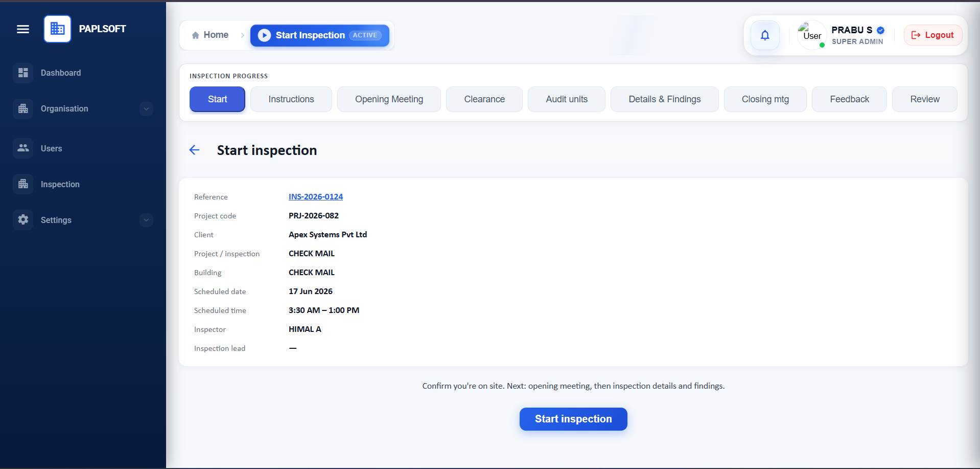Screen dimensions: 980x469
Task: Click the INSPECTION PROGRESS label
Action: coord(228,76)
